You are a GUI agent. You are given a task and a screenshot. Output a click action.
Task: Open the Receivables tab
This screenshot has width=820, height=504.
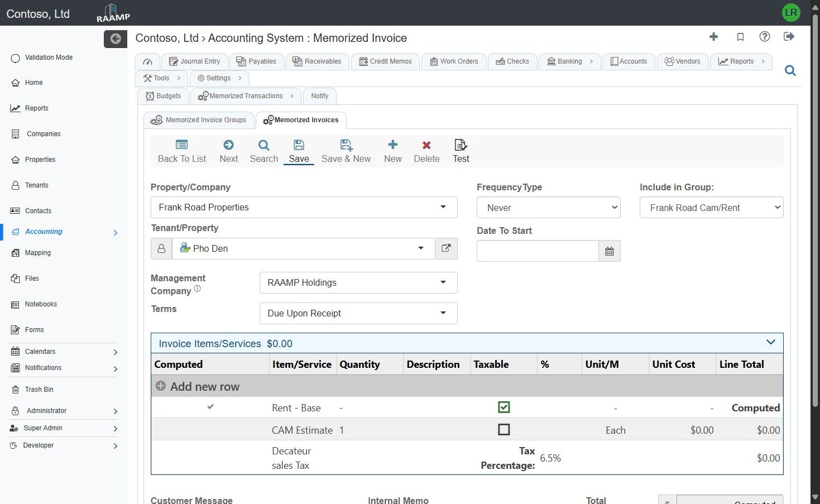click(317, 61)
